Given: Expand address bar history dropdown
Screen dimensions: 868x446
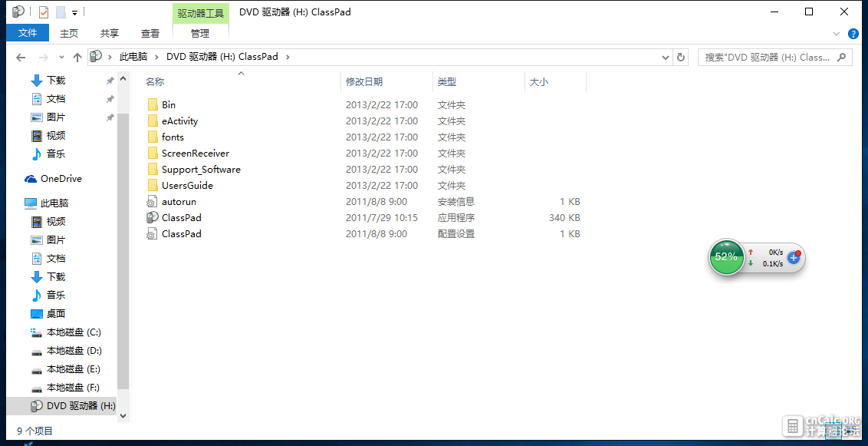Looking at the screenshot, I should tap(666, 57).
